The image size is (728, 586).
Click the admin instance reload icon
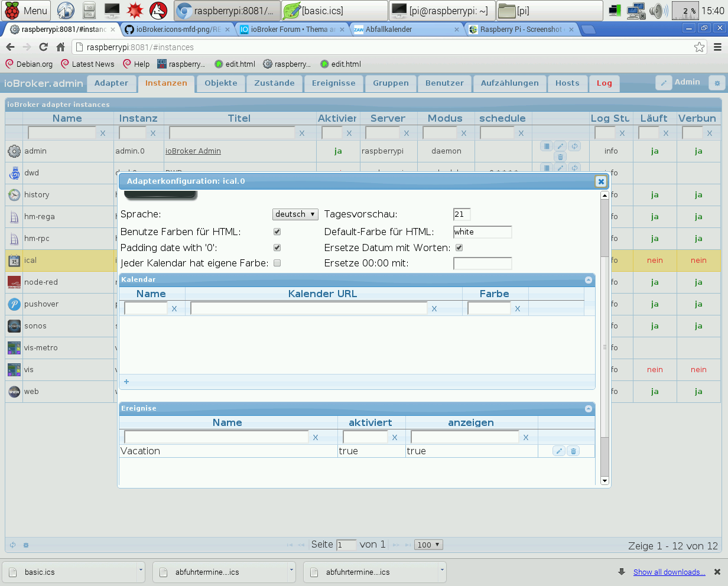(575, 146)
